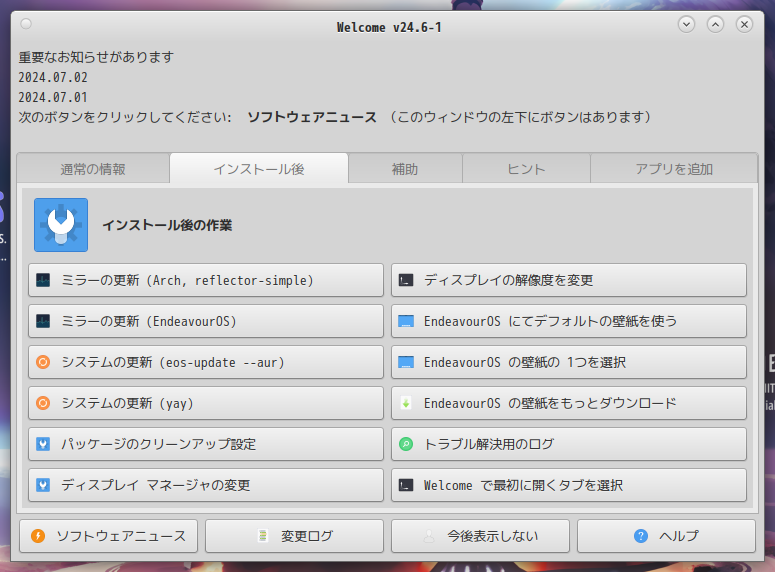Click the document icon on 変更ログ button
775x572 pixels.
tap(263, 536)
